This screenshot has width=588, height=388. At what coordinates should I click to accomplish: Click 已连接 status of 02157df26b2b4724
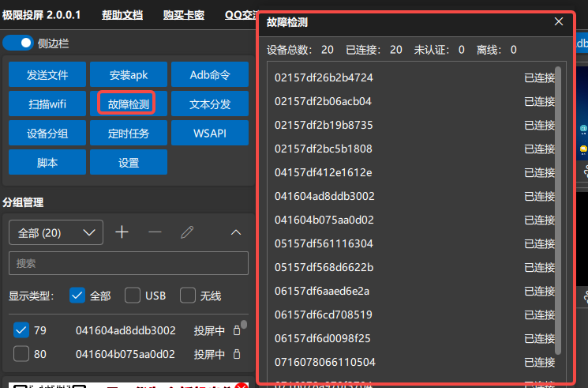pyautogui.click(x=539, y=77)
